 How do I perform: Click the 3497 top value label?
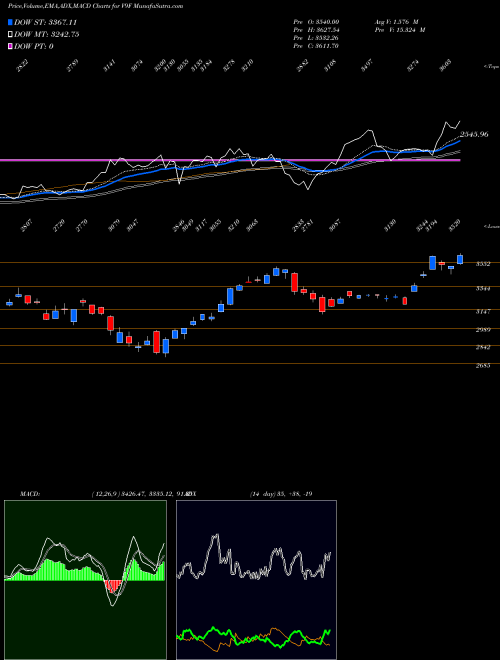(x=367, y=67)
